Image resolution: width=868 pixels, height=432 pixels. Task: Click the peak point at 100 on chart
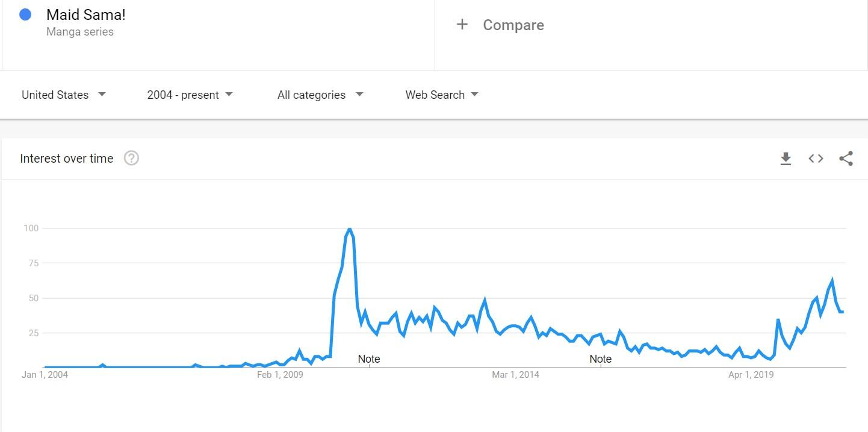[349, 229]
